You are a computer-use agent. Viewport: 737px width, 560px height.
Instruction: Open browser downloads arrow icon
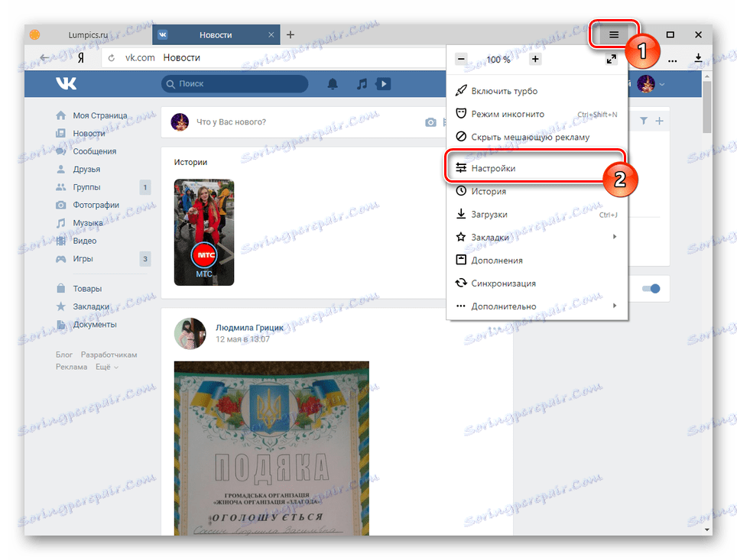pyautogui.click(x=699, y=58)
